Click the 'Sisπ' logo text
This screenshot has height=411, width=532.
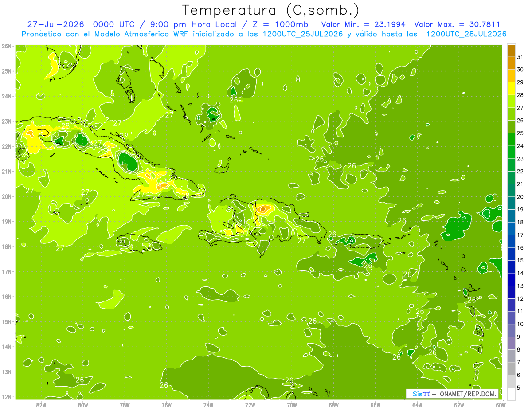(421, 394)
